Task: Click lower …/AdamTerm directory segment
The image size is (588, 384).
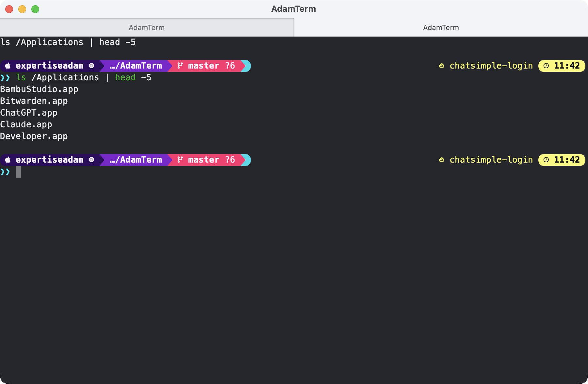Action: 136,160
